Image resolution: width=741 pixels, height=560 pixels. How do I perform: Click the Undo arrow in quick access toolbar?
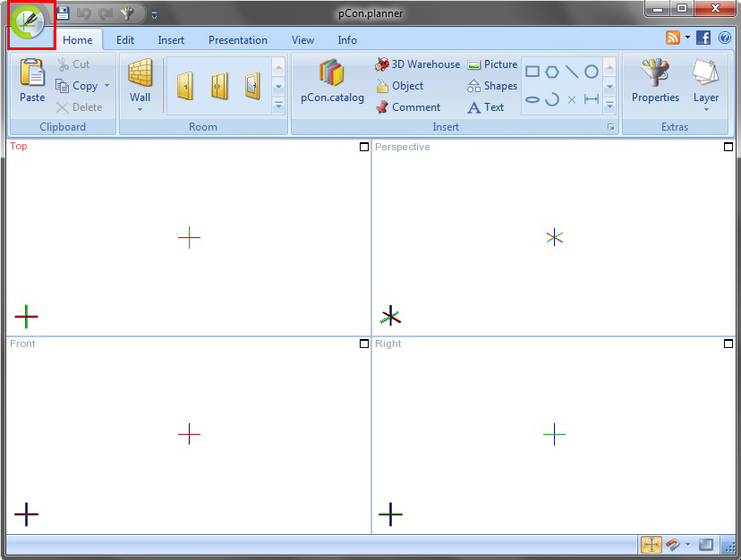(83, 13)
